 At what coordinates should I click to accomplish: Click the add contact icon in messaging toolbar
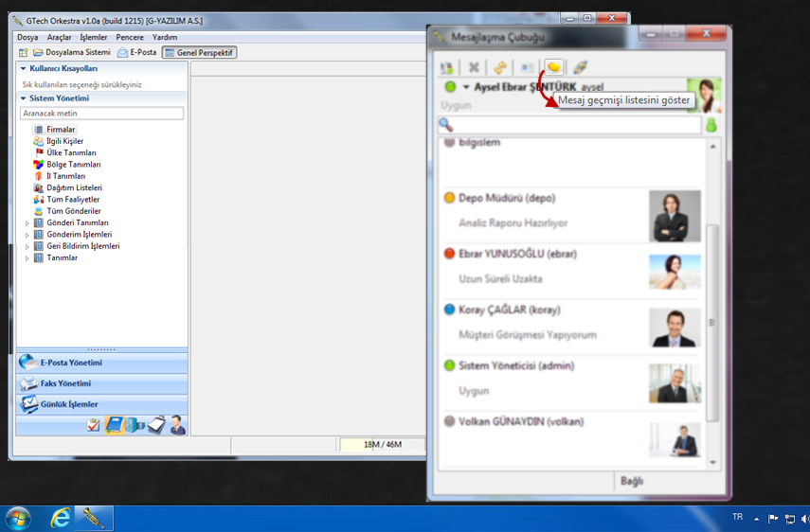point(447,67)
